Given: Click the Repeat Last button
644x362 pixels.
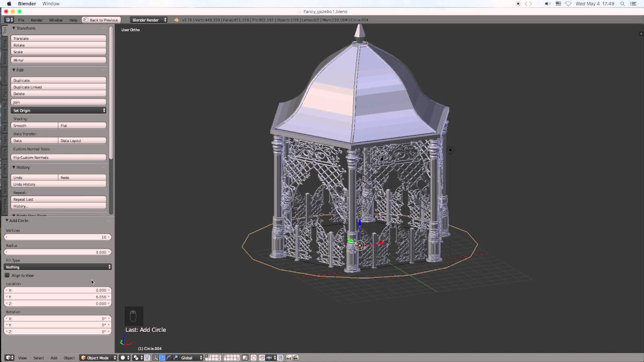Looking at the screenshot, I should (x=58, y=200).
